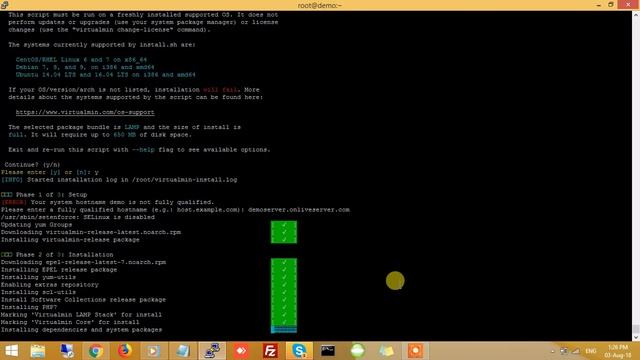640x360 pixels.
Task: Open the taskbar clock and date
Action: pyautogui.click(x=618, y=351)
